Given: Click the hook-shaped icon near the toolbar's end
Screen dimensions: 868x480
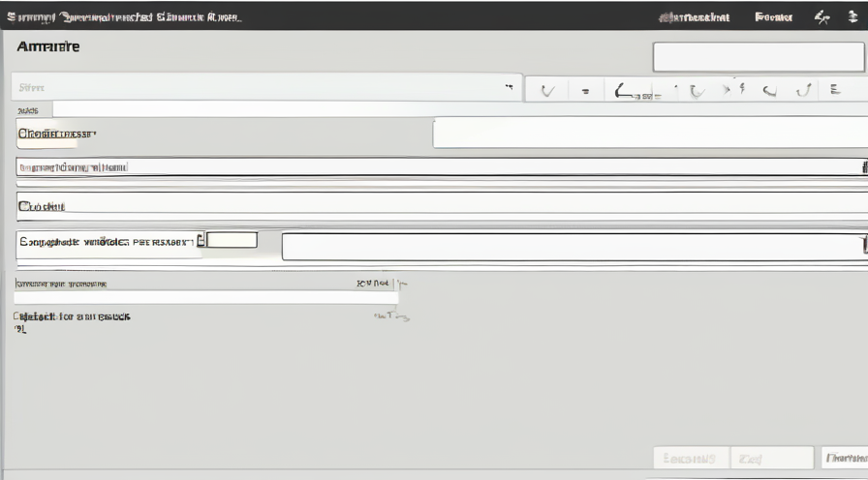Looking at the screenshot, I should 802,91.
